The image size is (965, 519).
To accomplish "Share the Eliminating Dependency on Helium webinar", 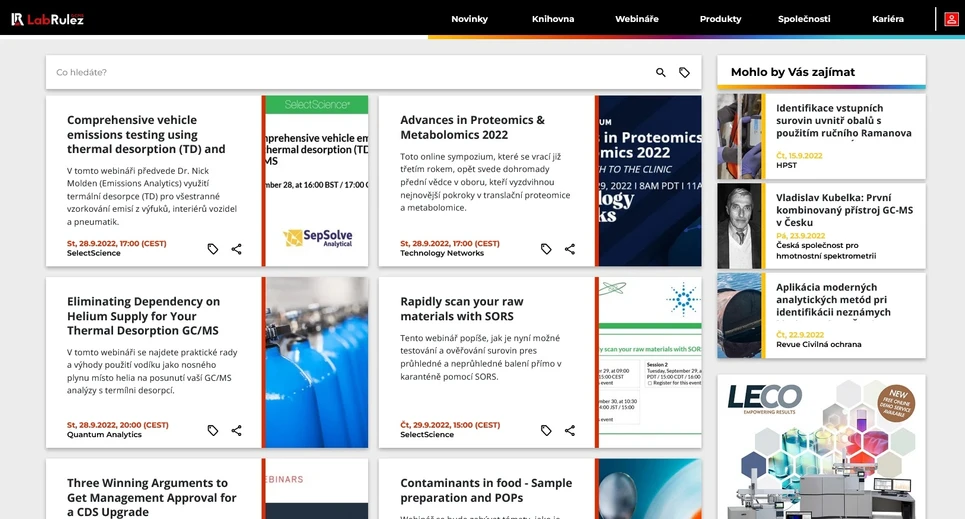I will click(236, 430).
